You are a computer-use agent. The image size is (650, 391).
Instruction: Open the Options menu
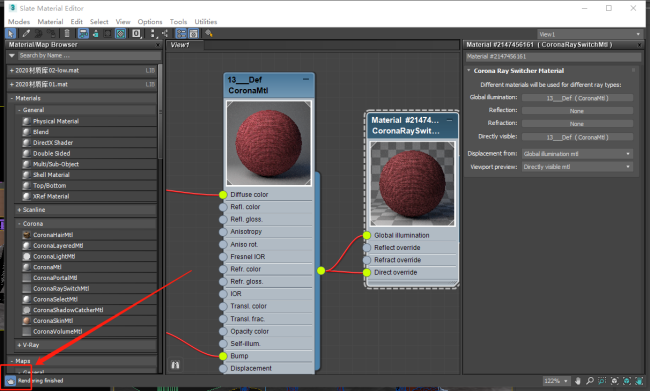pyautogui.click(x=150, y=22)
